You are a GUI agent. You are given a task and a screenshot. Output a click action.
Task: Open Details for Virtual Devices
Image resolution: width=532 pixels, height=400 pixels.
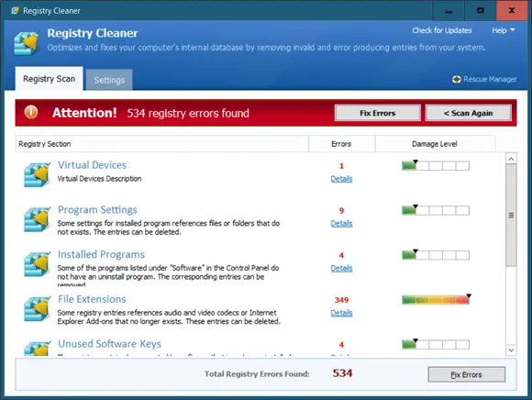[341, 179]
